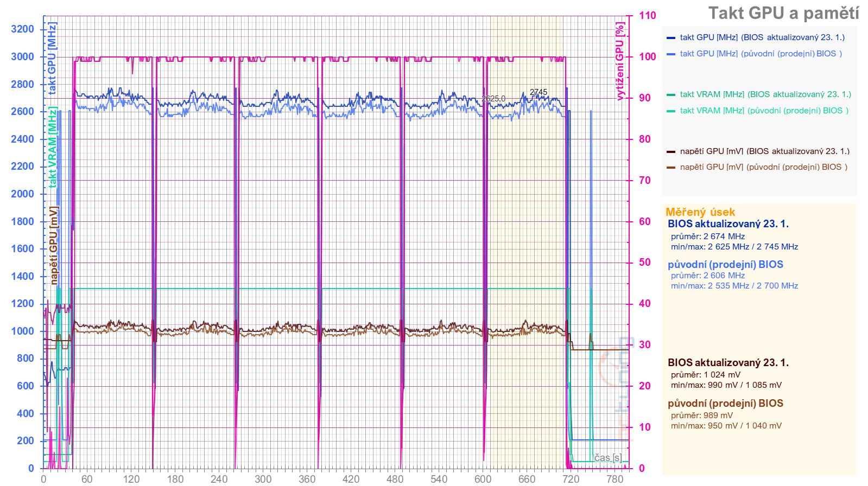Image resolution: width=868 pixels, height=486 pixels.
Task: Click "min/max: 2 625 MHz / 2 745 MHz"
Action: click(734, 247)
